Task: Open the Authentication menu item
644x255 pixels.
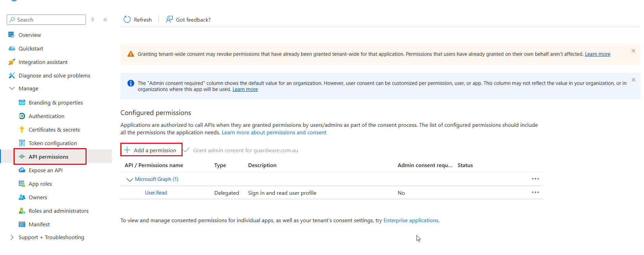Action: (46, 116)
